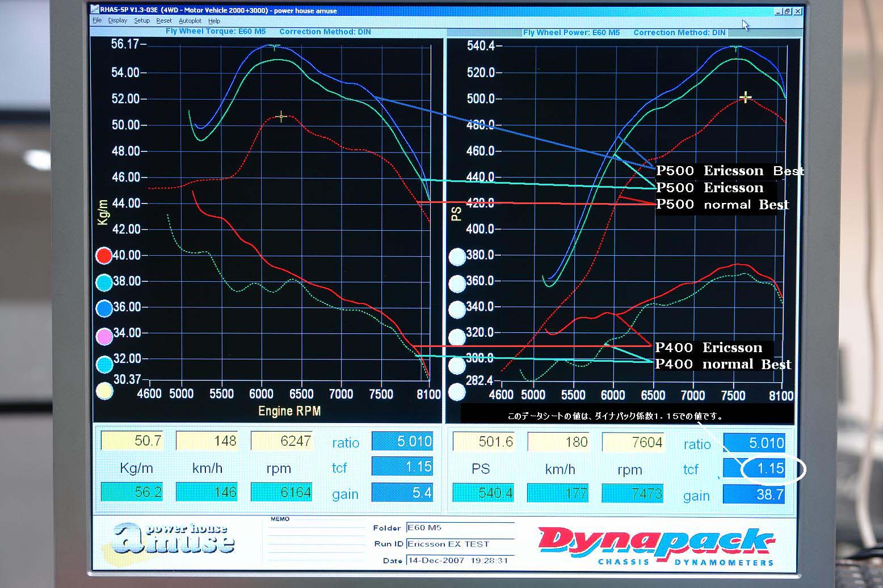Toggle white circle beside 320.0 on power graph
883x588 pixels.
pos(457,337)
